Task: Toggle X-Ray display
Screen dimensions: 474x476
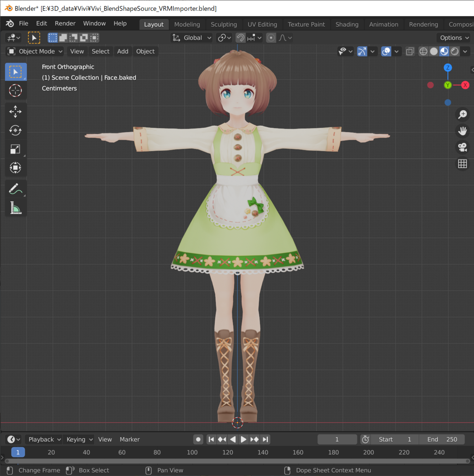Action: tap(410, 51)
